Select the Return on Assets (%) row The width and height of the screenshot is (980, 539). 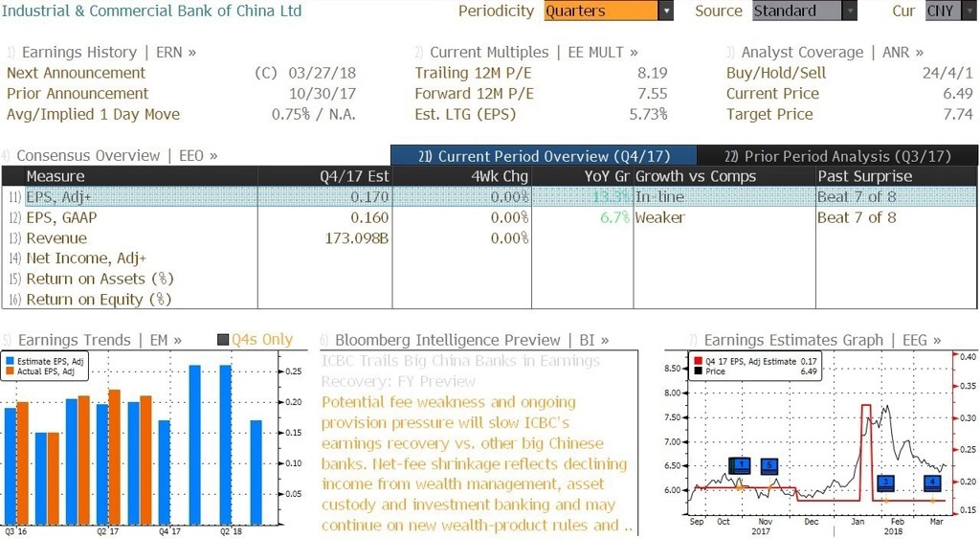489,279
